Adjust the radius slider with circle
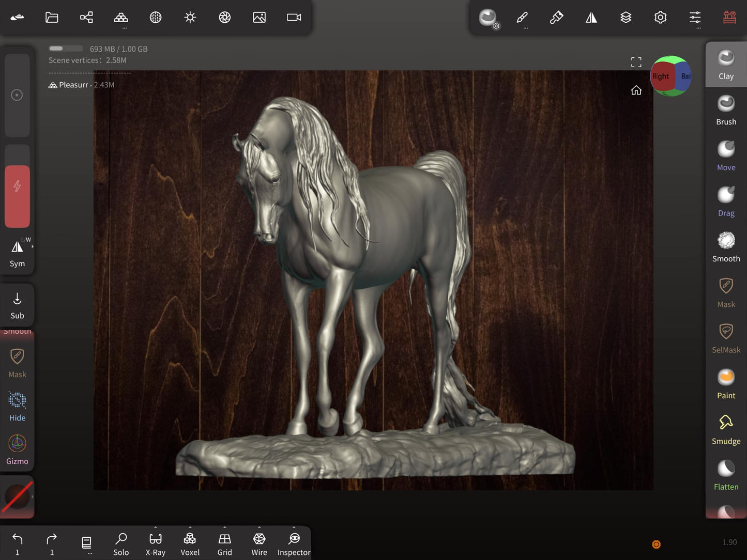 tap(17, 95)
